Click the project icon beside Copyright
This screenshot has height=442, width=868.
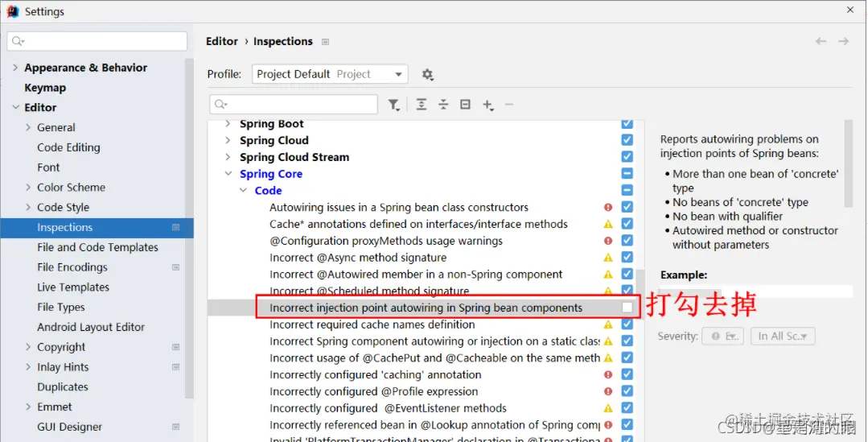click(176, 347)
